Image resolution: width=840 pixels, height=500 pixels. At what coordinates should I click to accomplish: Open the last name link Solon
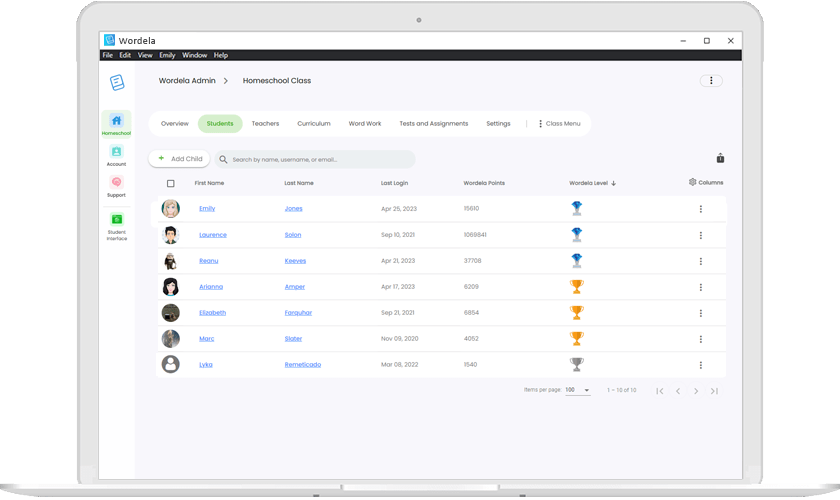(292, 235)
